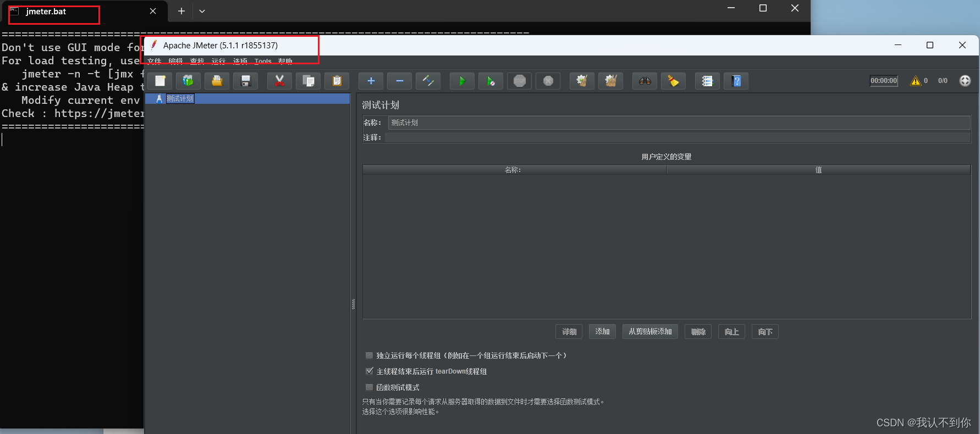Click the Help question mark icon

(736, 81)
